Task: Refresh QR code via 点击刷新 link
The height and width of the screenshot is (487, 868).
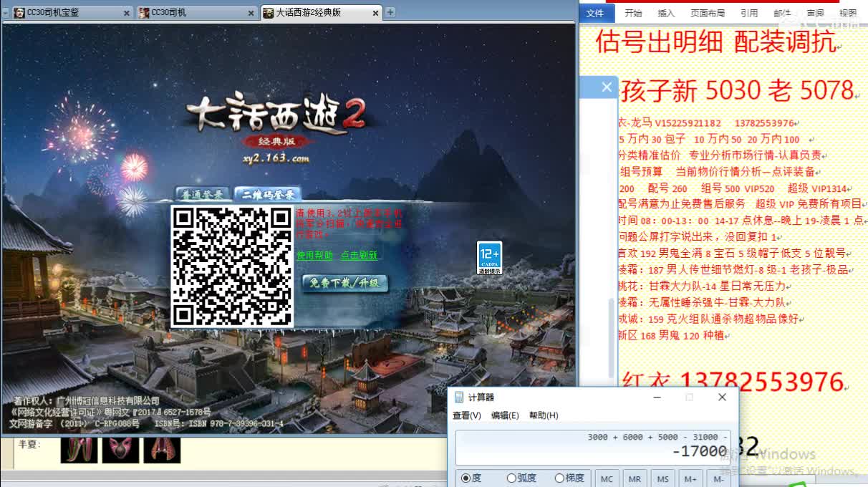Action: pos(359,255)
